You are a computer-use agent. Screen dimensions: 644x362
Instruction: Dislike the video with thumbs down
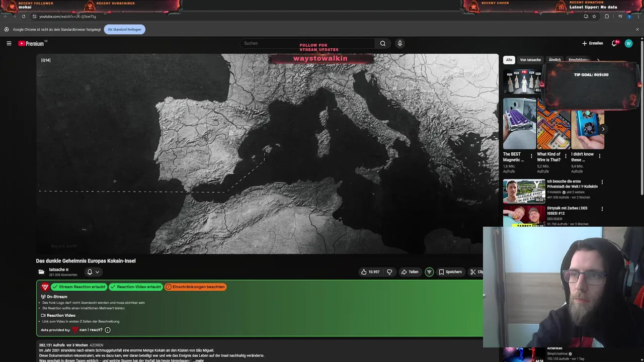click(389, 272)
